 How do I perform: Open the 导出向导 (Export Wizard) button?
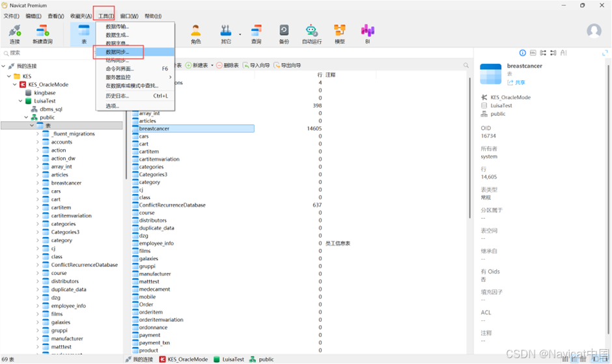click(287, 65)
